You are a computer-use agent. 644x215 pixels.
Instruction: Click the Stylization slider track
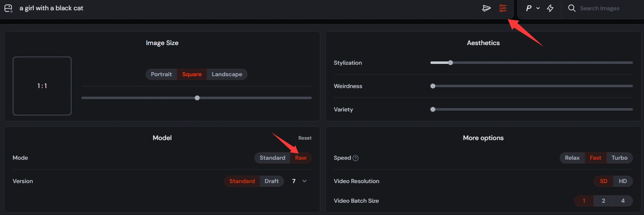coord(531,63)
